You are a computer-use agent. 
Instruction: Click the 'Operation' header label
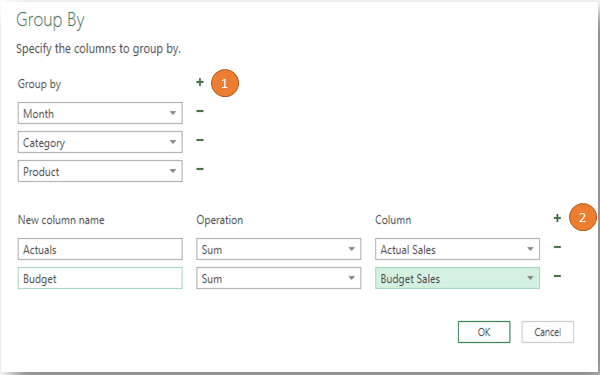220,220
